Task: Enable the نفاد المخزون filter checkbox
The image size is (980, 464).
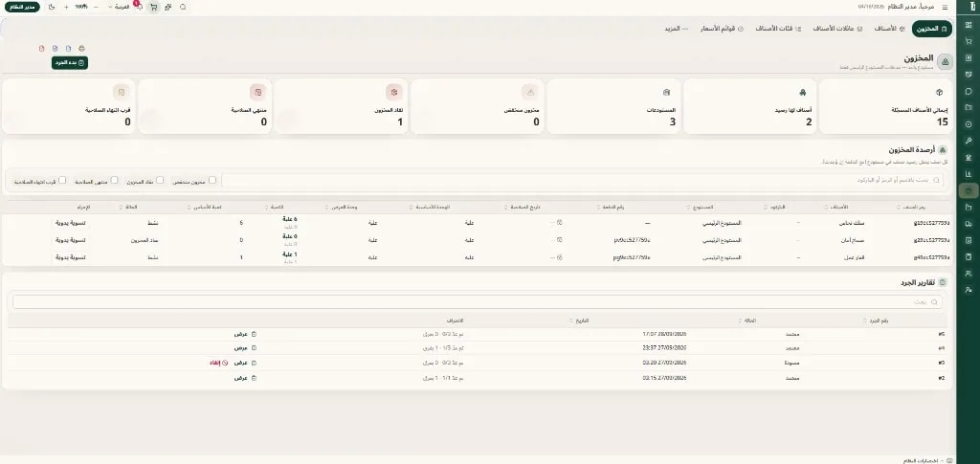Action: 160,180
